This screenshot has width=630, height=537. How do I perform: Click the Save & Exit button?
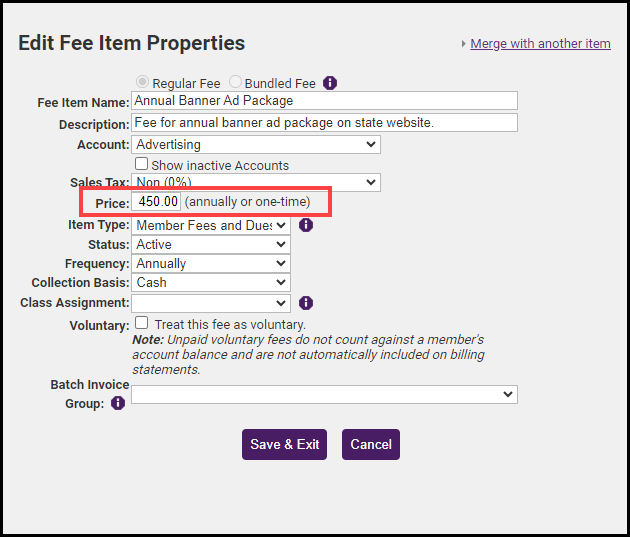coord(284,444)
